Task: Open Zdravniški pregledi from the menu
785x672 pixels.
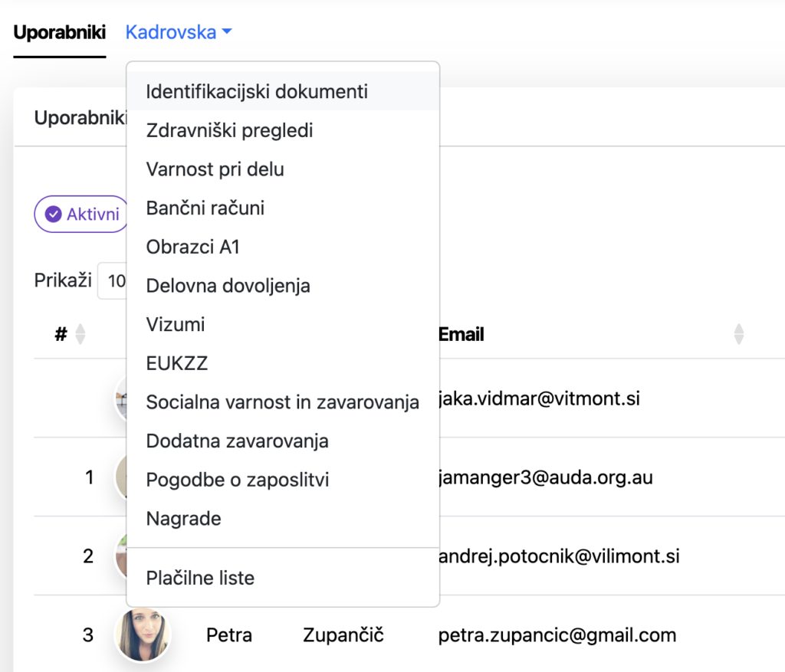Action: [x=229, y=131]
